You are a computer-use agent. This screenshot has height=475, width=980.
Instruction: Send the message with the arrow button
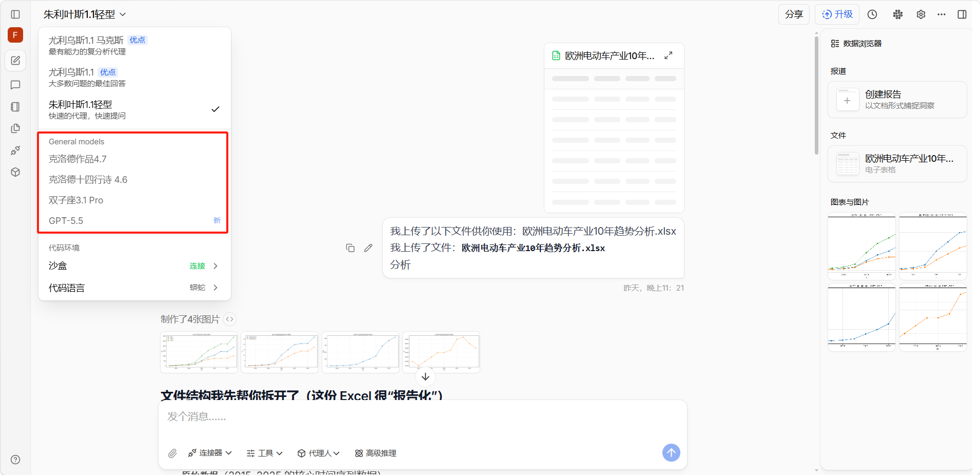coord(671,452)
